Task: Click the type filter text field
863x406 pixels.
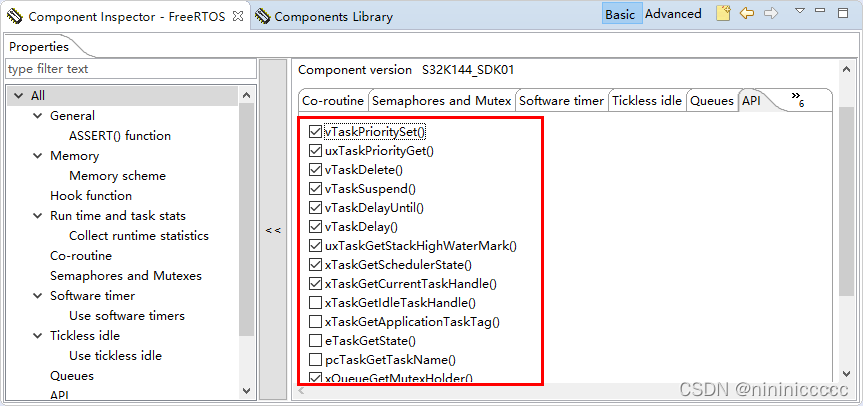Action: 131,69
